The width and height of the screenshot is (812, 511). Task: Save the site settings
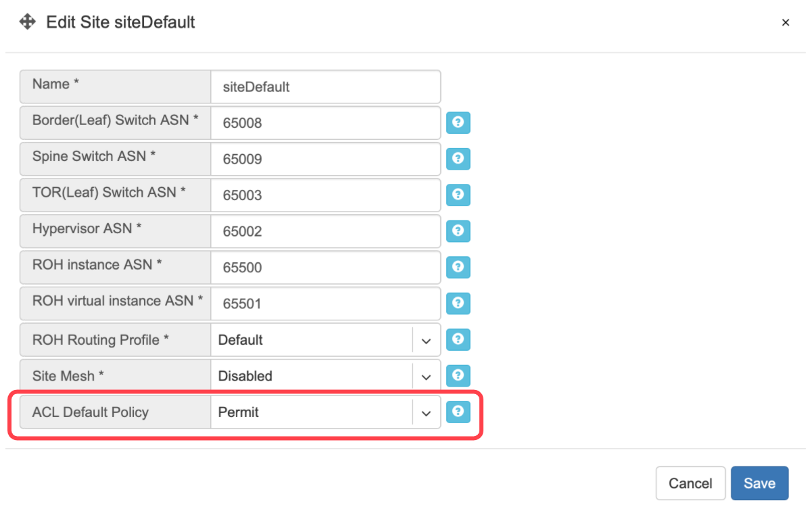tap(759, 483)
